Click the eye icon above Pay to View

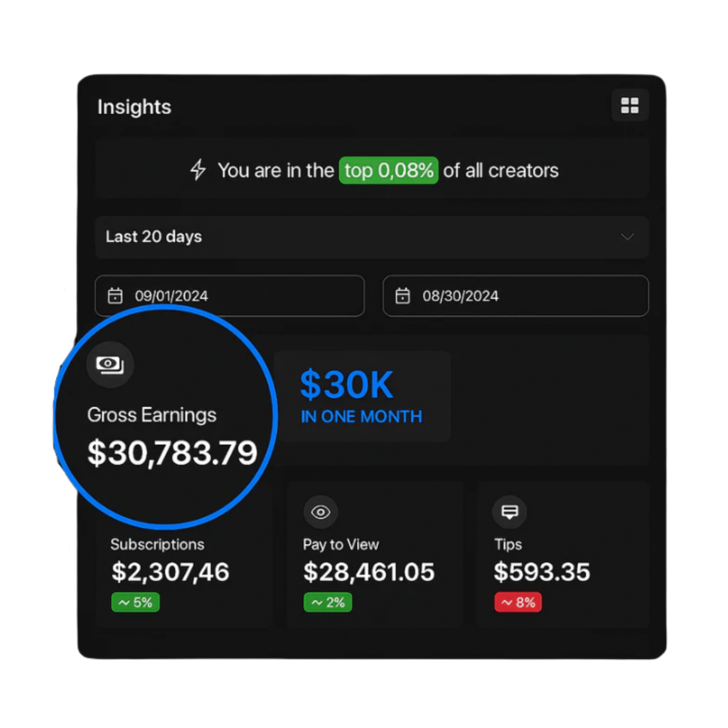coord(321,512)
